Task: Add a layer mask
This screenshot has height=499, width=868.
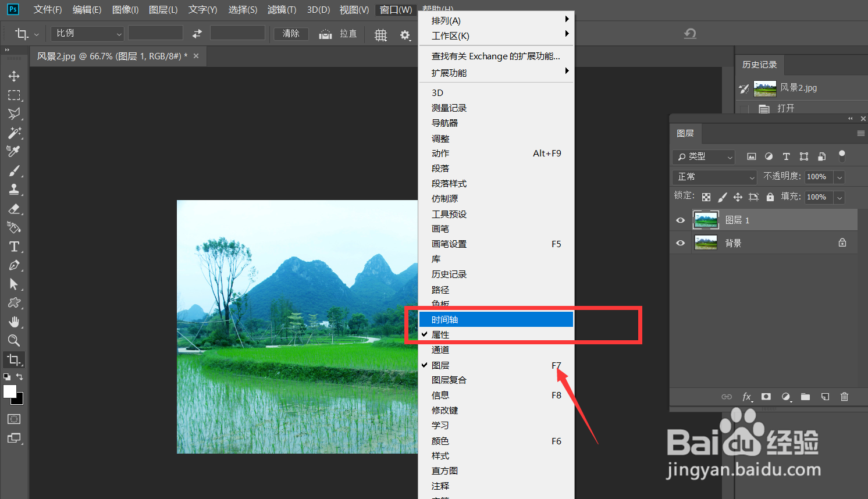Action: point(766,397)
